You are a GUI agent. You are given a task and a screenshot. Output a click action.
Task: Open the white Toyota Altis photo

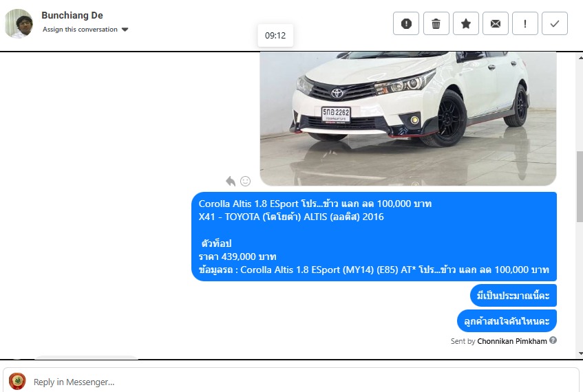coord(408,118)
